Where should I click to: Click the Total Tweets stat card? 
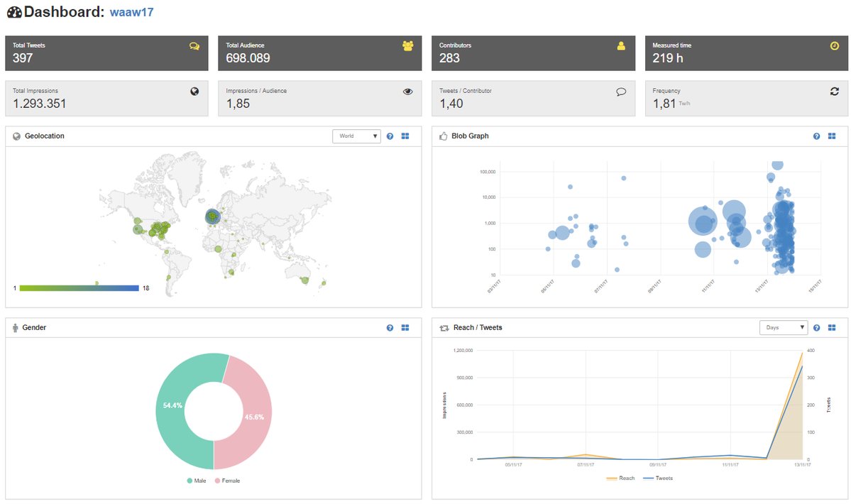point(106,53)
